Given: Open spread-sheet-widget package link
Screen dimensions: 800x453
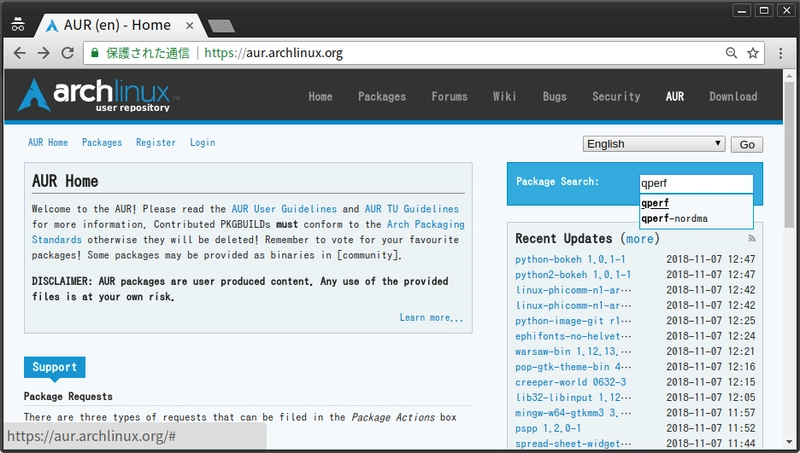Looking at the screenshot, I should click(573, 443).
